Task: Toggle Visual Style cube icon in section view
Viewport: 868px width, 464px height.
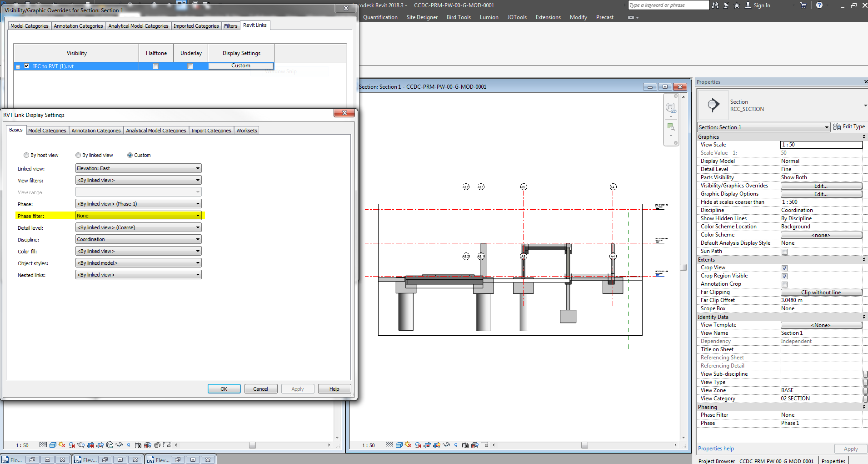Action: click(399, 445)
